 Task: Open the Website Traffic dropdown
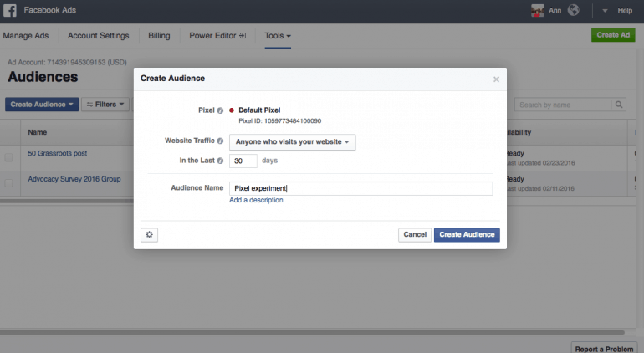pos(293,141)
